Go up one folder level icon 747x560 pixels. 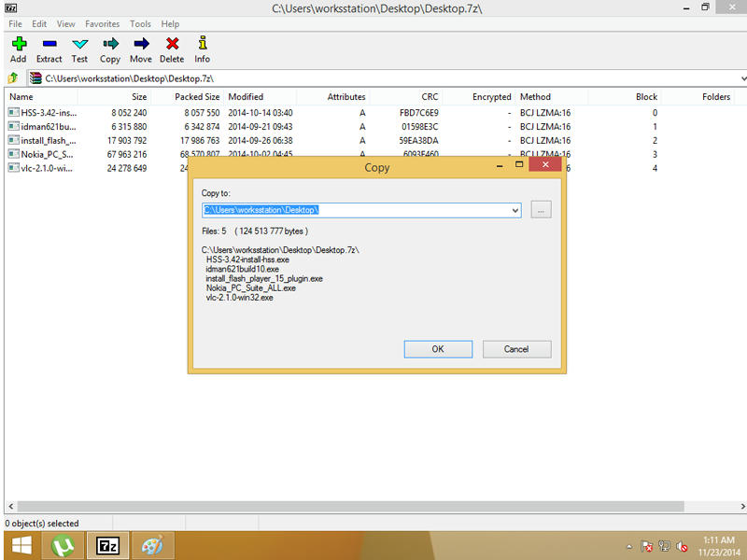(x=13, y=77)
